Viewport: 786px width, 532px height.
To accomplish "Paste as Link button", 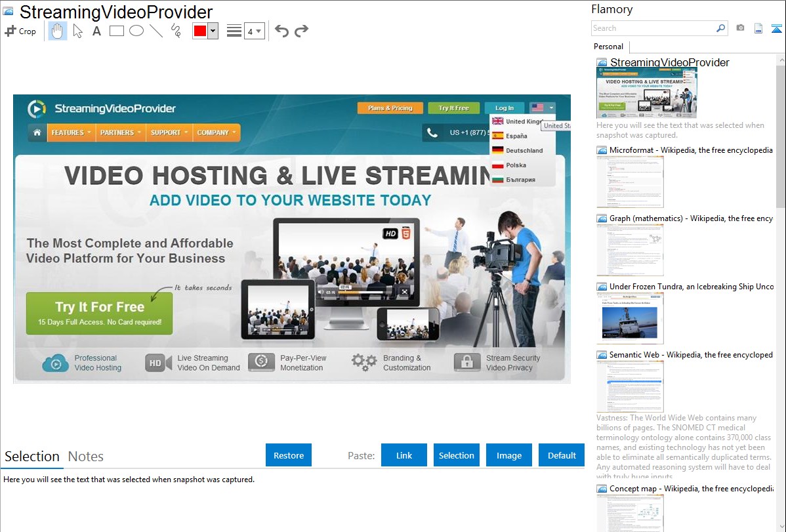I will point(404,455).
